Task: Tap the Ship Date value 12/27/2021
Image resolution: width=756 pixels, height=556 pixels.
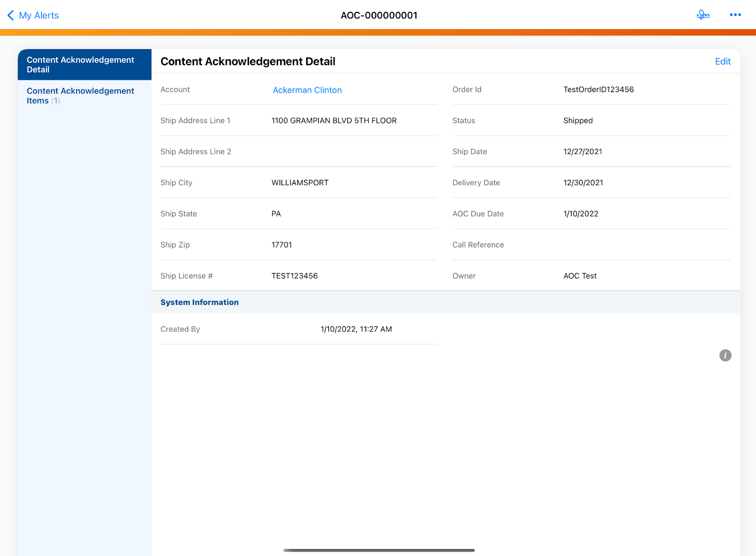Action: (582, 152)
